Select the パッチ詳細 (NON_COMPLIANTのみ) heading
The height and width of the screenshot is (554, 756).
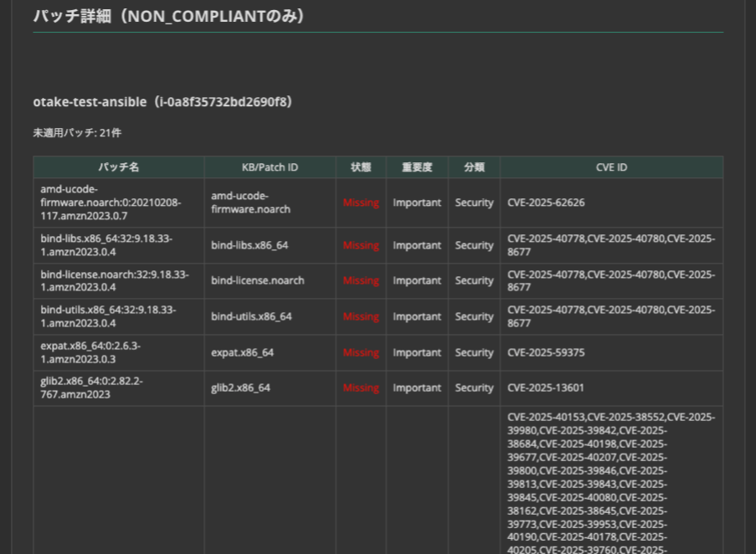tap(168, 16)
